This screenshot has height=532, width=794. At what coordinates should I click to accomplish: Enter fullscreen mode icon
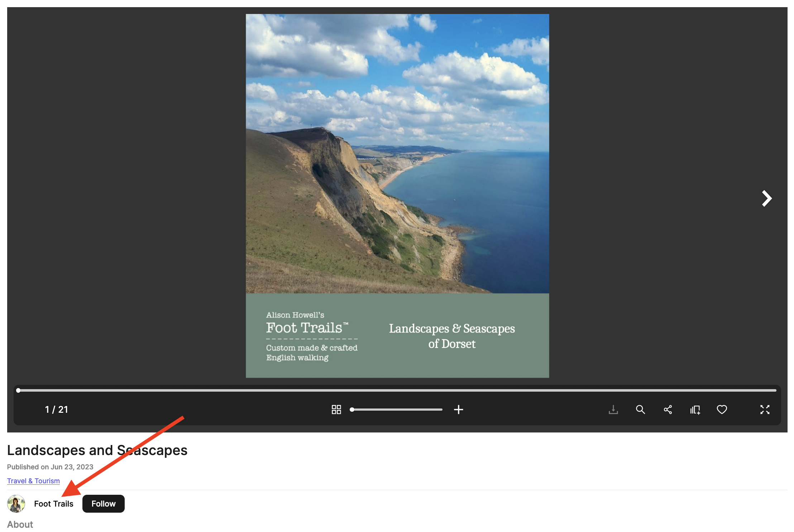tap(765, 410)
